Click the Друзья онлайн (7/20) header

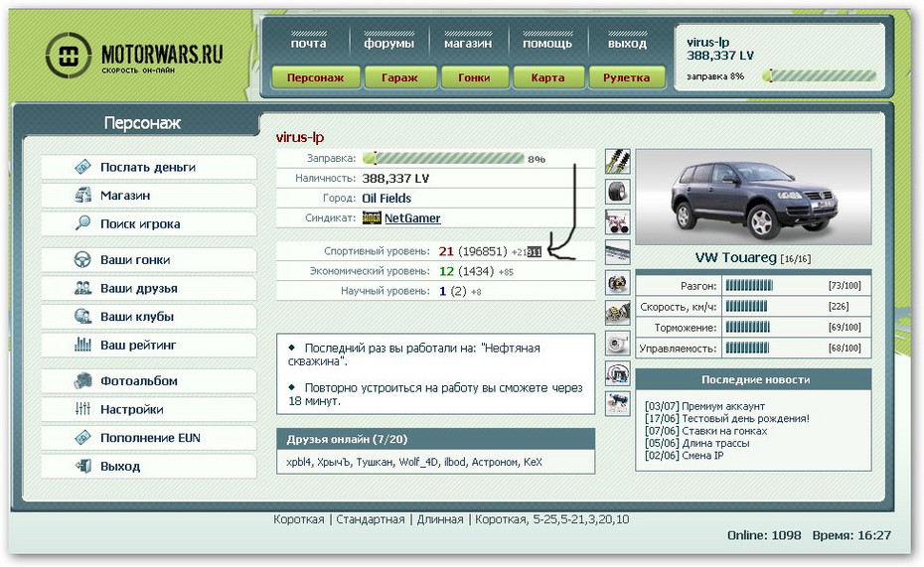coord(435,439)
